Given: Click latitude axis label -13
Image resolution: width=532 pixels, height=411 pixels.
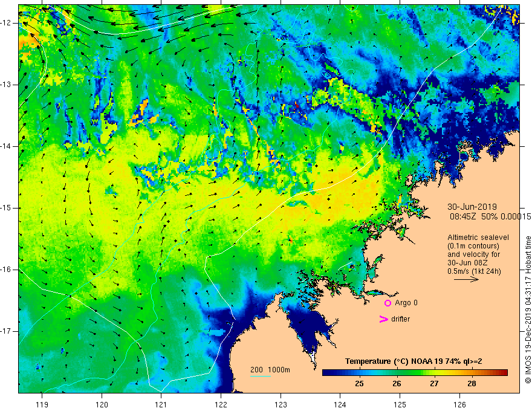Looking at the screenshot, I should pyautogui.click(x=6, y=85).
